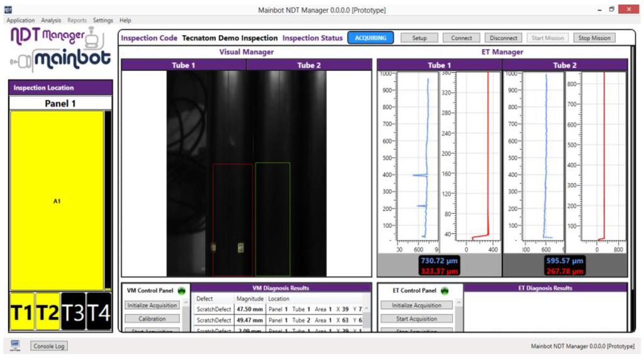644x358 pixels.
Task: Open the Console Log
Action: 49,346
